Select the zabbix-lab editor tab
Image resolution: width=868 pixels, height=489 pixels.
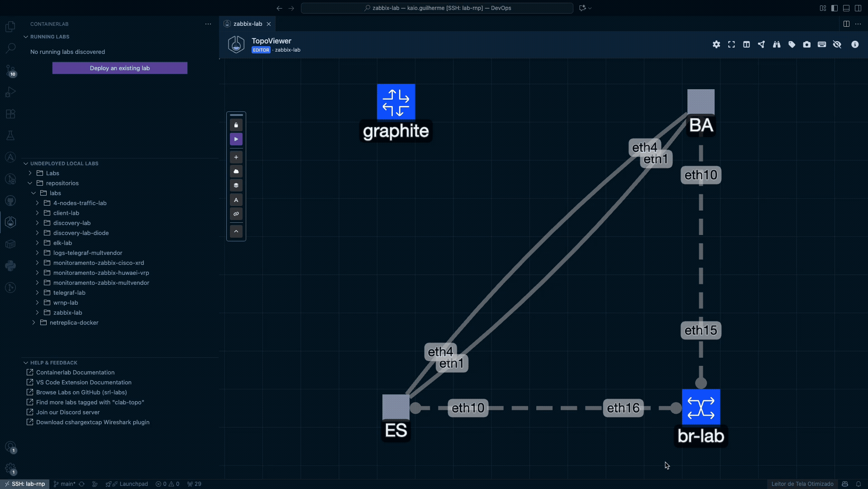point(248,24)
